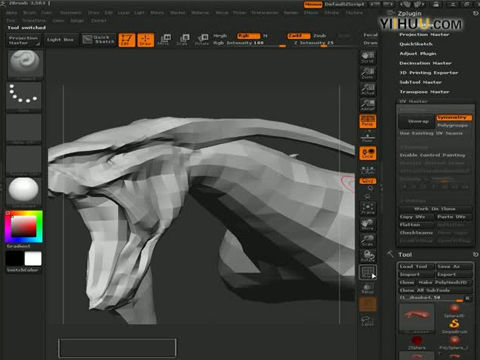Open the empty alpha slot

(x=24, y=128)
